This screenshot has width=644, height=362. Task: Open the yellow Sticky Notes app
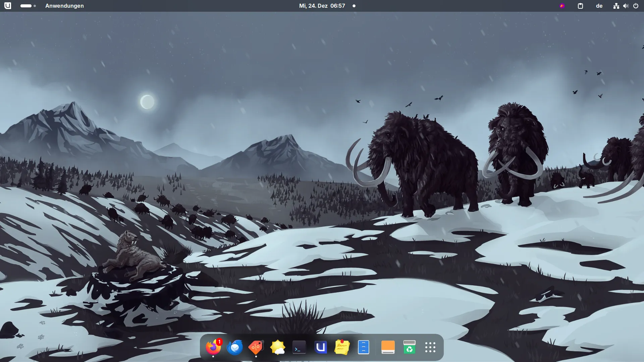342,347
